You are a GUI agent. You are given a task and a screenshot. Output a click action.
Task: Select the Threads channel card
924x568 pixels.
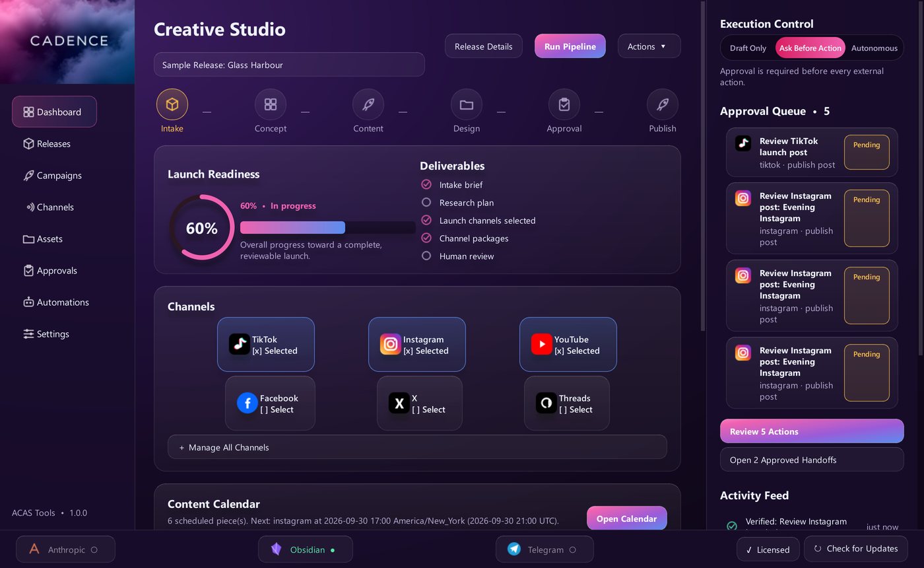click(567, 404)
